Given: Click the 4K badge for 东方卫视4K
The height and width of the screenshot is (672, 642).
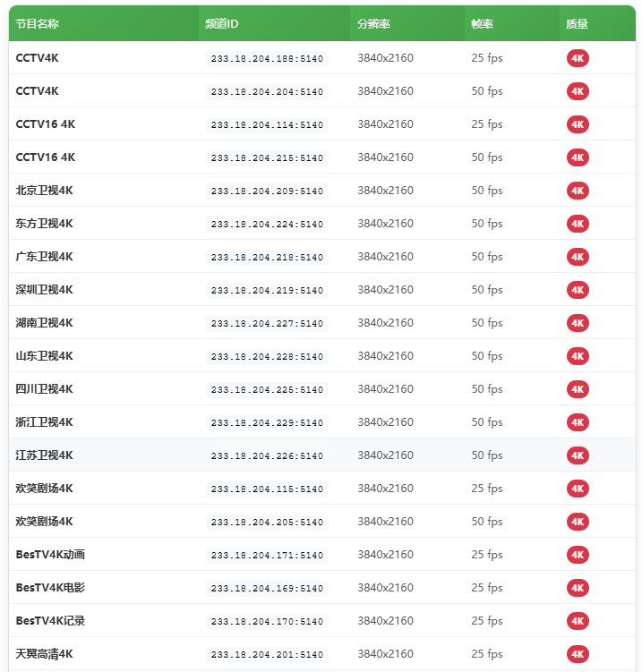Looking at the screenshot, I should (578, 224).
